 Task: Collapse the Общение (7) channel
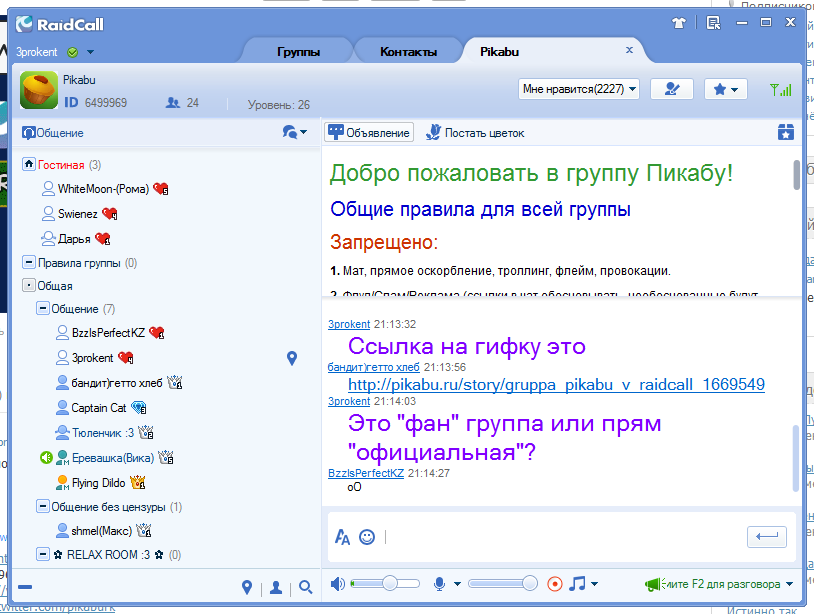43,308
